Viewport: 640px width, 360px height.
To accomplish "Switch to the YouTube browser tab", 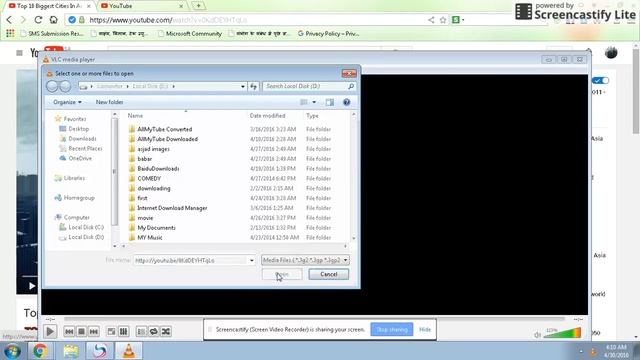I will click(x=141, y=6).
